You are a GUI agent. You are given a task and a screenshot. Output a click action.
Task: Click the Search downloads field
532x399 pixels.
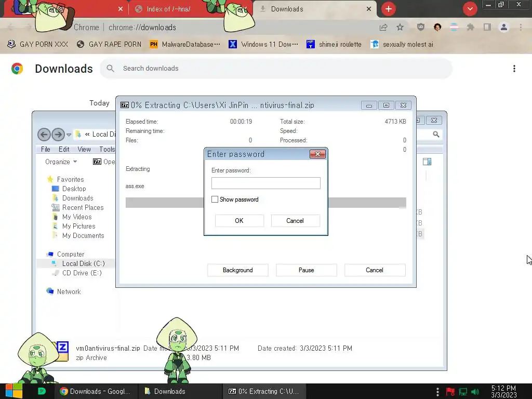click(x=276, y=69)
